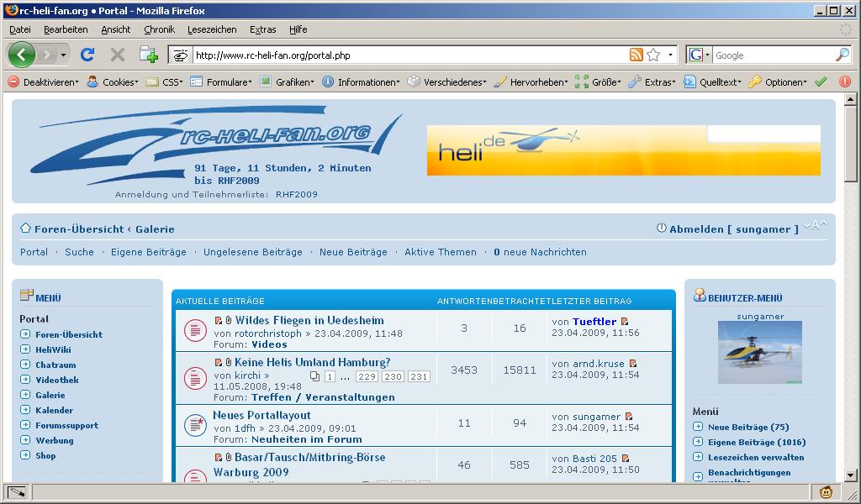Image resolution: width=861 pixels, height=504 pixels.
Task: Open the Cookies dropdown
Action: coord(114,81)
